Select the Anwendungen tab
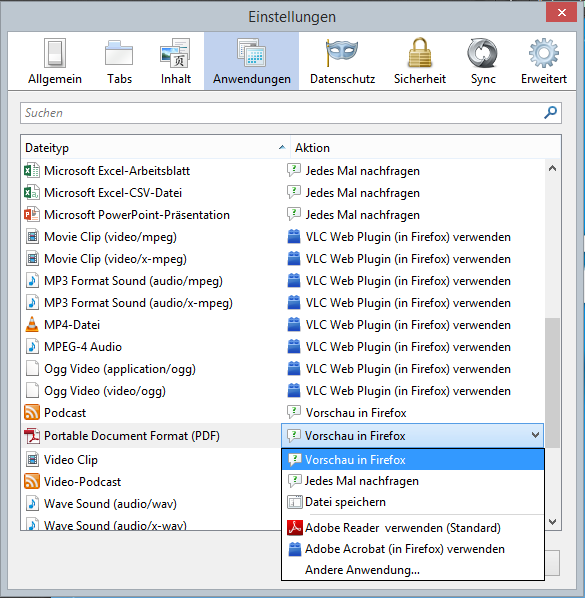Screen dimensions: 585x598 pyautogui.click(x=252, y=61)
